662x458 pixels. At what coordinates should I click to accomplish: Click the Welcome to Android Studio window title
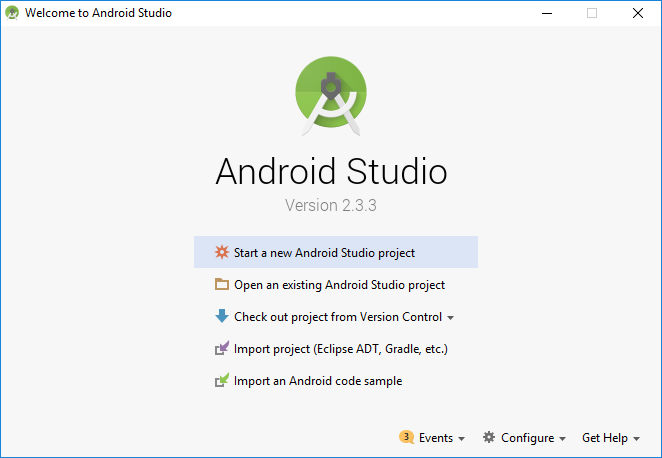[98, 13]
